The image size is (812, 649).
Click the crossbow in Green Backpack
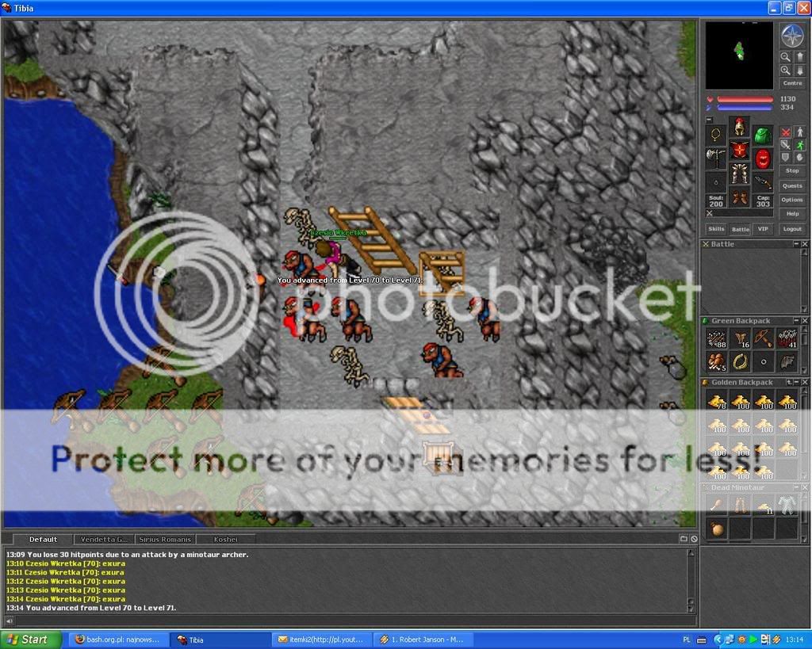point(764,338)
